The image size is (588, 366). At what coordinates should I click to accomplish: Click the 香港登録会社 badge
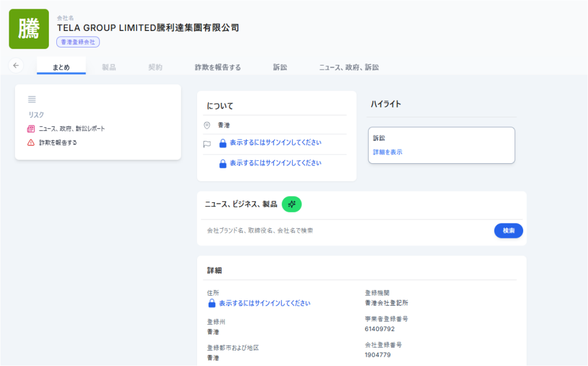click(x=78, y=42)
